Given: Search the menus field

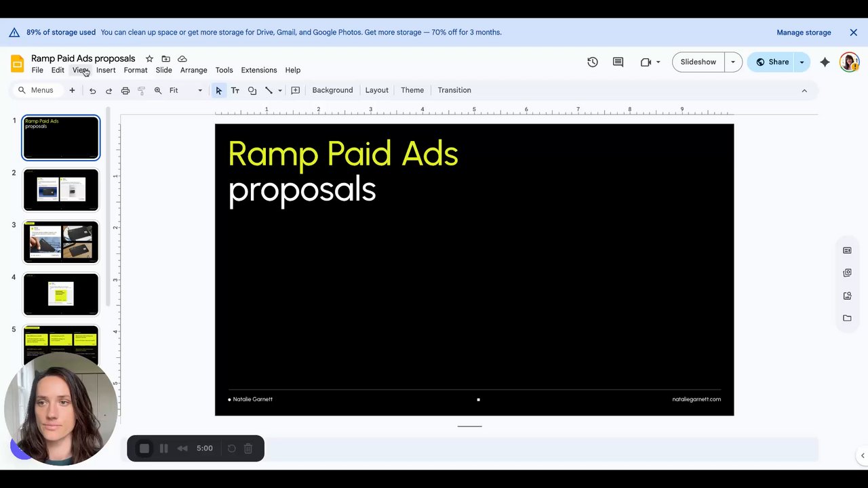Looking at the screenshot, I should point(37,90).
